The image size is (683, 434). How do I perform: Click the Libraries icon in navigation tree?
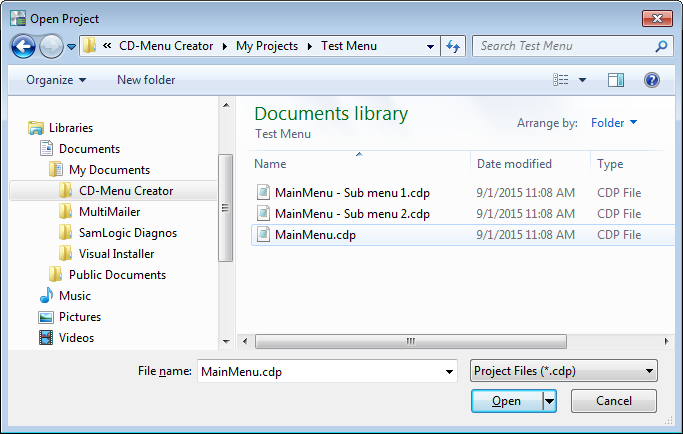pyautogui.click(x=36, y=128)
